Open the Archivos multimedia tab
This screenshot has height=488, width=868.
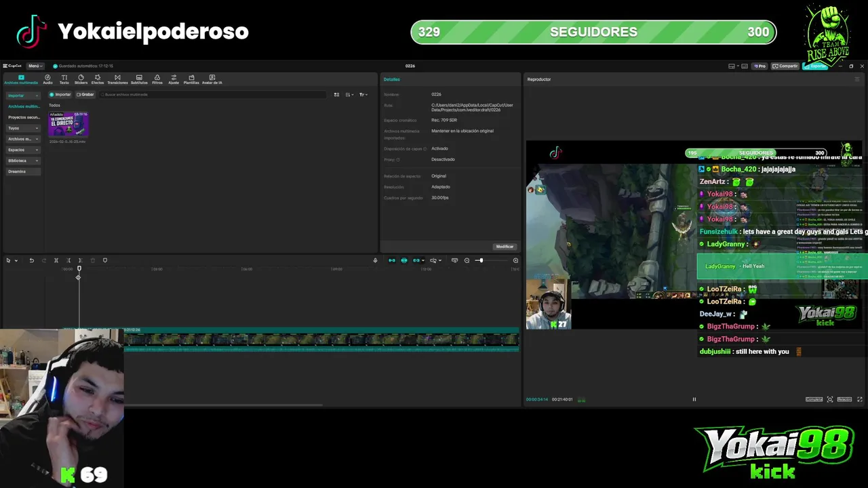pyautogui.click(x=21, y=79)
